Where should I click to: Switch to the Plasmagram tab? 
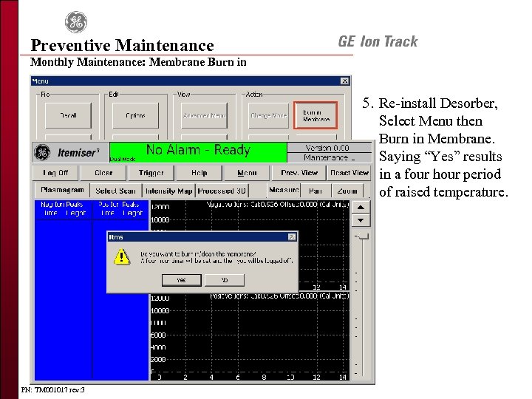point(62,191)
